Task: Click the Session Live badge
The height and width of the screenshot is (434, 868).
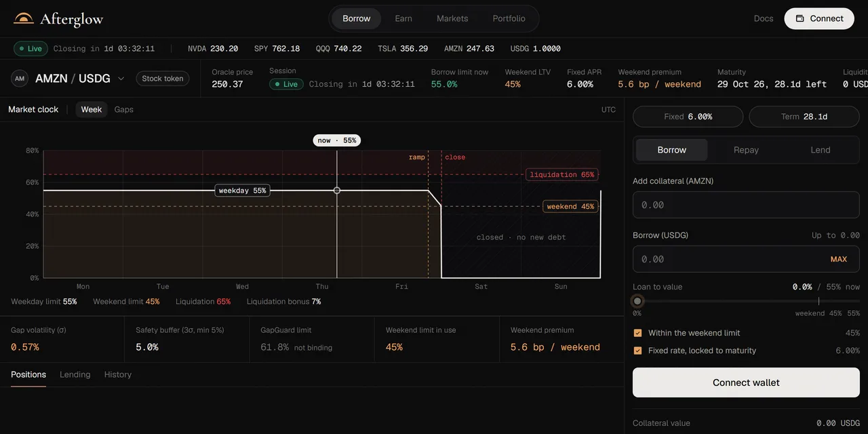Action: coord(286,84)
